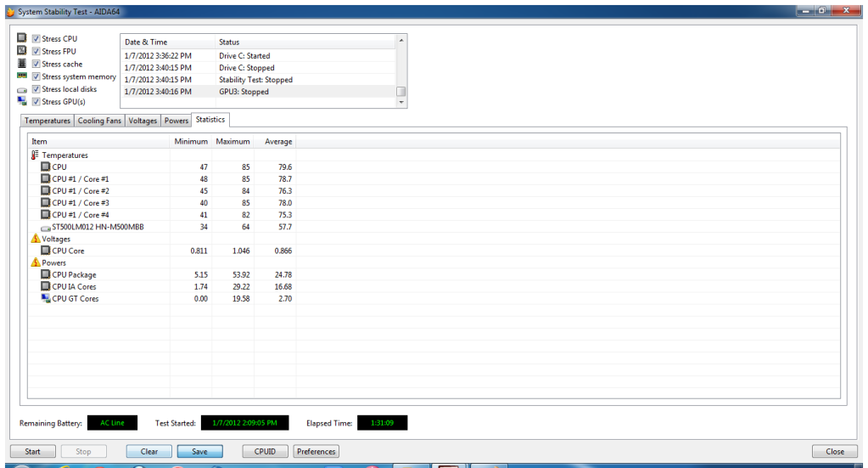Click the Remaining Battery 'AC Line' display

coord(112,423)
